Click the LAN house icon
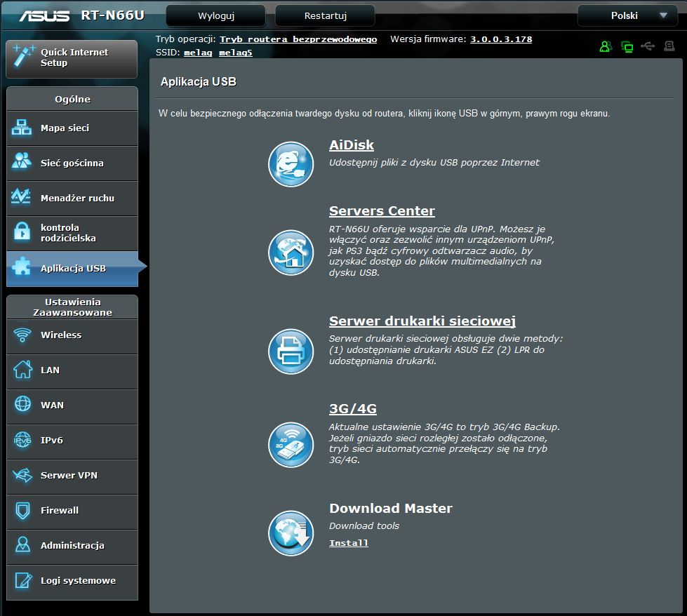Screen dimensions: 687x616 [x=22, y=369]
